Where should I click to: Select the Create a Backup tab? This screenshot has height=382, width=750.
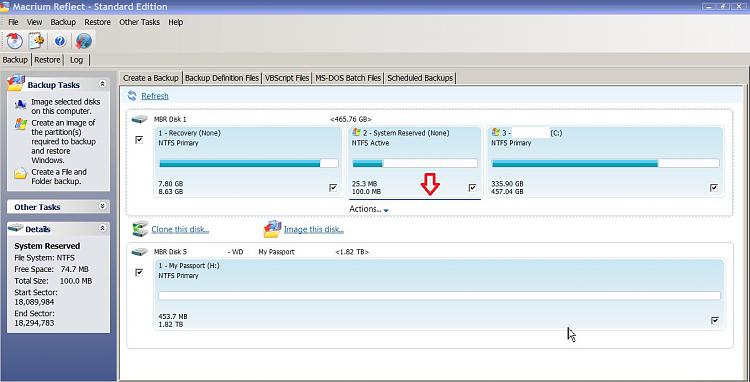coord(151,78)
